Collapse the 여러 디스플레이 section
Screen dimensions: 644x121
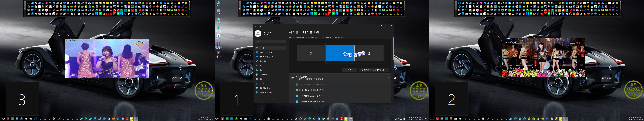(x=388, y=78)
